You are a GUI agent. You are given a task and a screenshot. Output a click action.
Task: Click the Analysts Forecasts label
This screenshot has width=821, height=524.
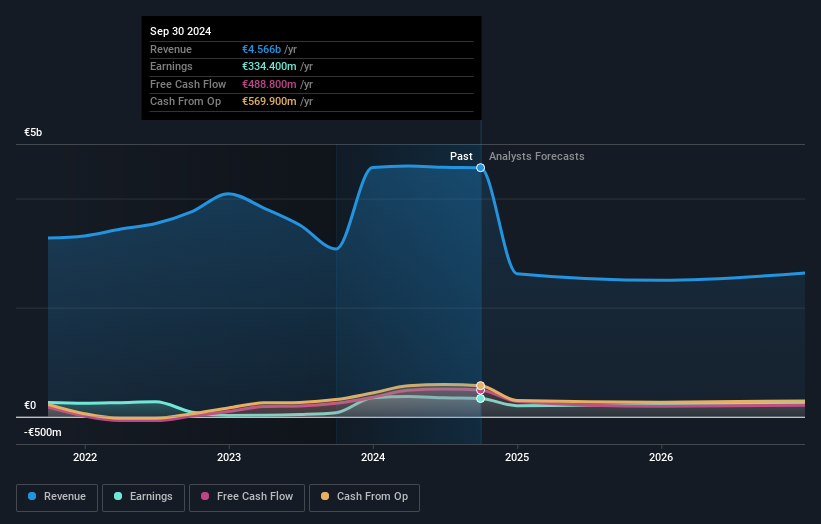pyautogui.click(x=537, y=156)
